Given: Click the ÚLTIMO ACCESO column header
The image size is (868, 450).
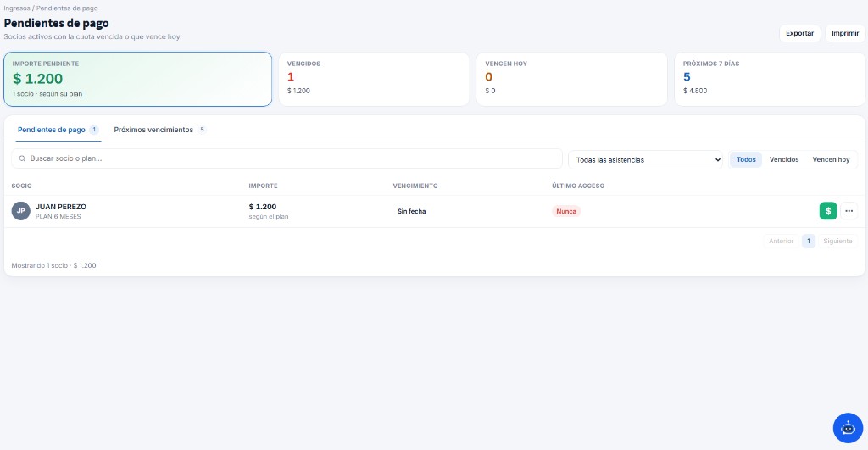Looking at the screenshot, I should (578, 186).
